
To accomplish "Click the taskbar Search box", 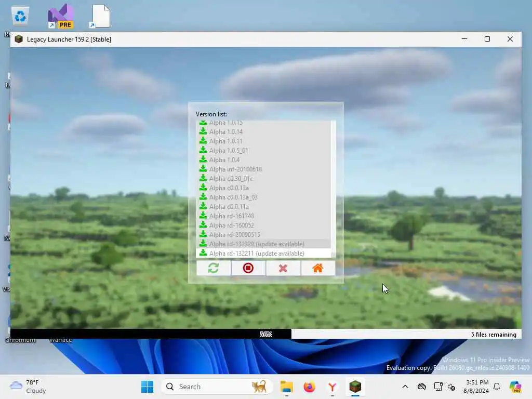I will coord(217,387).
